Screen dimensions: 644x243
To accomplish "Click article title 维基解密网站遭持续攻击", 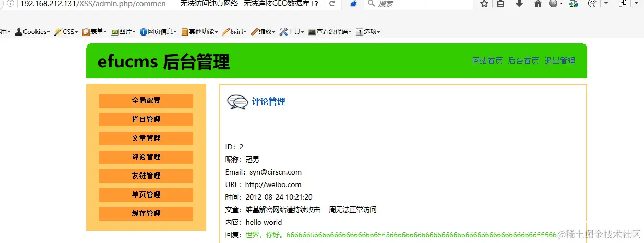I will [x=283, y=210].
